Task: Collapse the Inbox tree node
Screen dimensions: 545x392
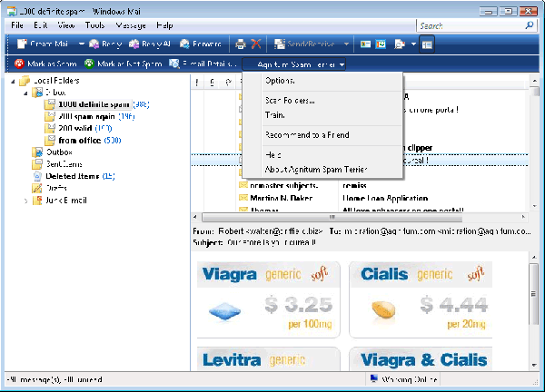Action: (x=25, y=93)
